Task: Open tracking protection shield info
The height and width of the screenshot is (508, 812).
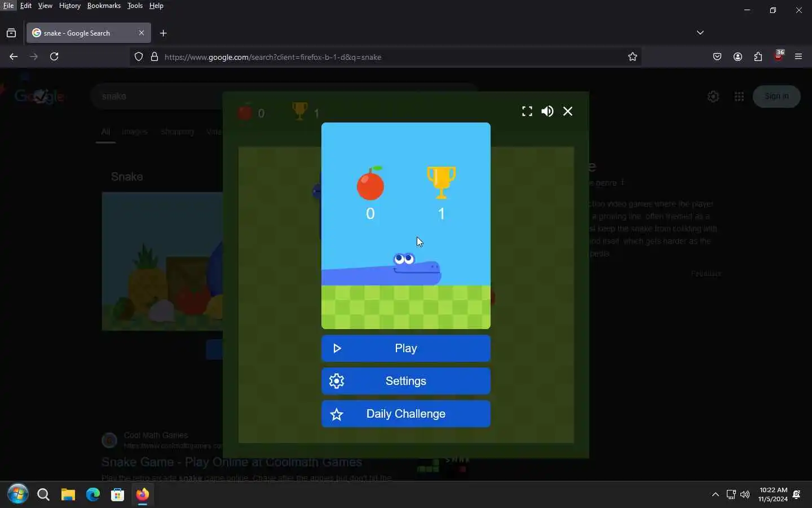Action: click(139, 56)
